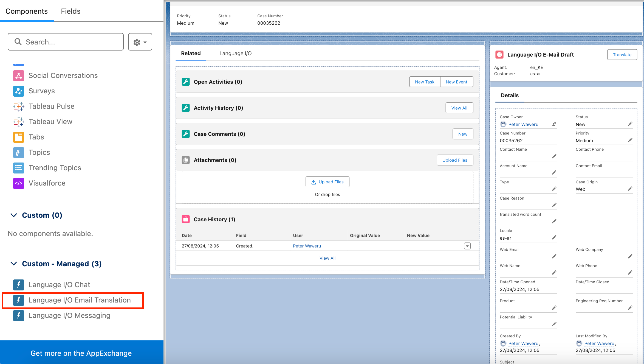
Task: Edit the Product field pencil icon
Action: click(x=554, y=308)
